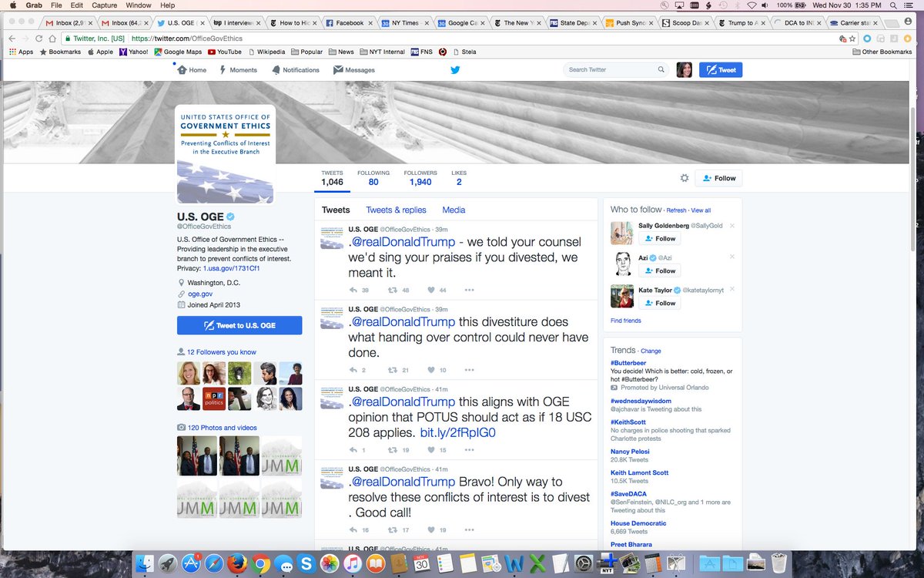Go to Twitter Home
The height and width of the screenshot is (578, 924).
pyautogui.click(x=192, y=69)
